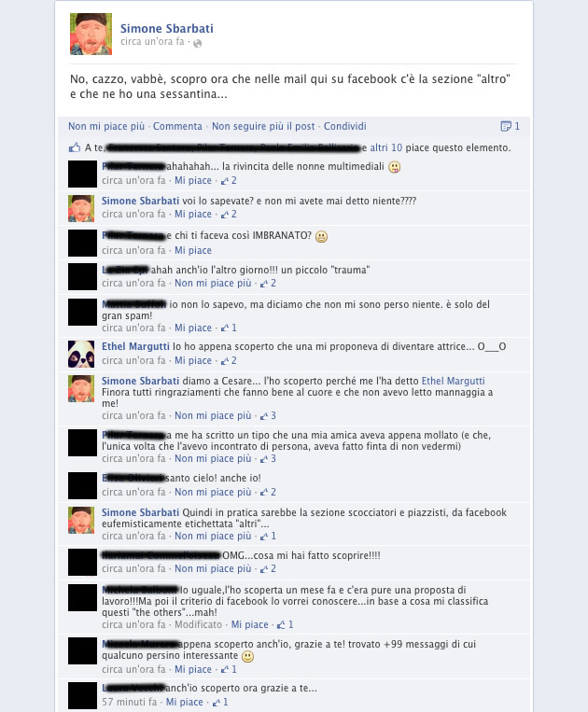588x712 pixels.
Task: Click the 'Modificato' label on the edited comment
Action: click(x=199, y=625)
